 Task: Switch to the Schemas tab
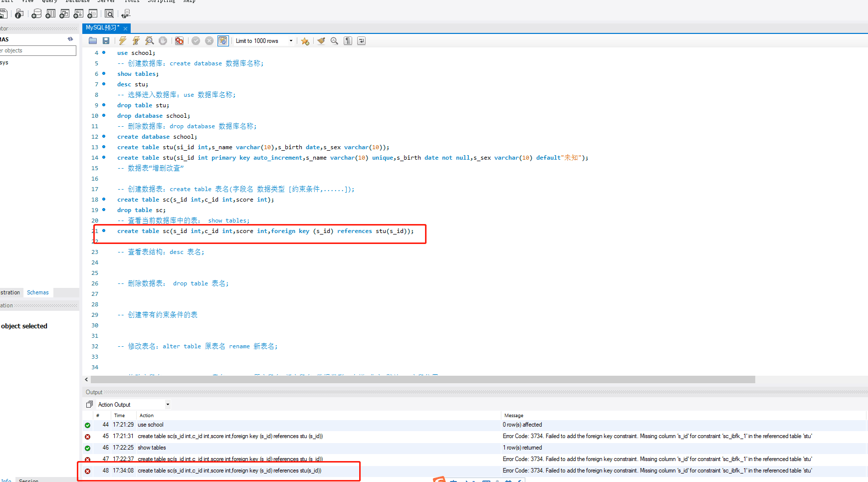38,292
